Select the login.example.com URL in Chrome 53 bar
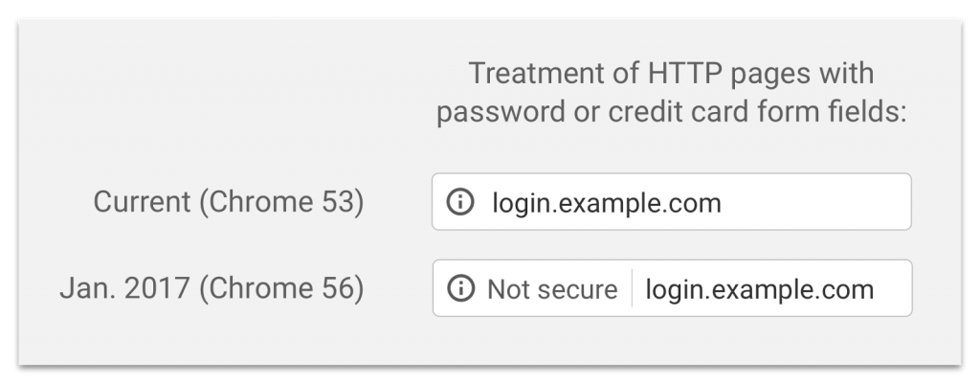The height and width of the screenshot is (384, 980). click(x=606, y=202)
